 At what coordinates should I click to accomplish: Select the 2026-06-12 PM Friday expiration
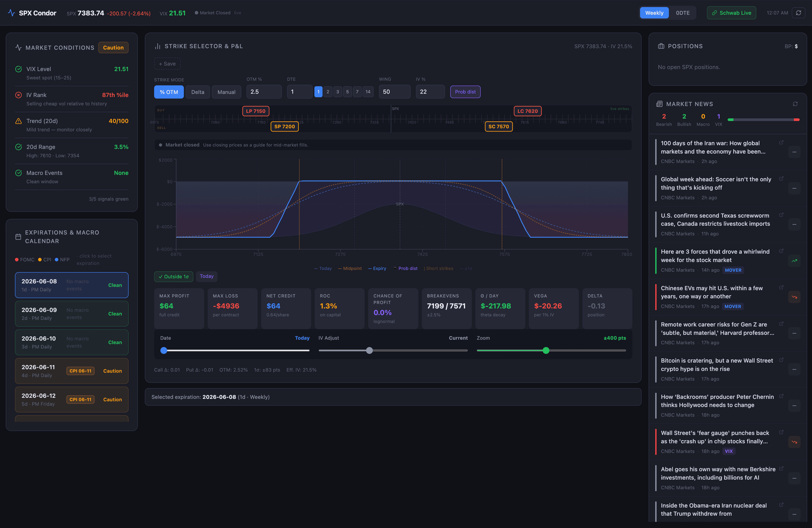coord(72,400)
